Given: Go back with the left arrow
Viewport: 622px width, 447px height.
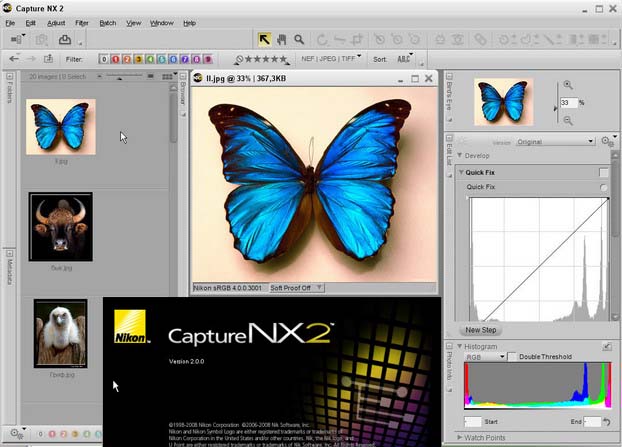Looking at the screenshot, I should (x=14, y=59).
